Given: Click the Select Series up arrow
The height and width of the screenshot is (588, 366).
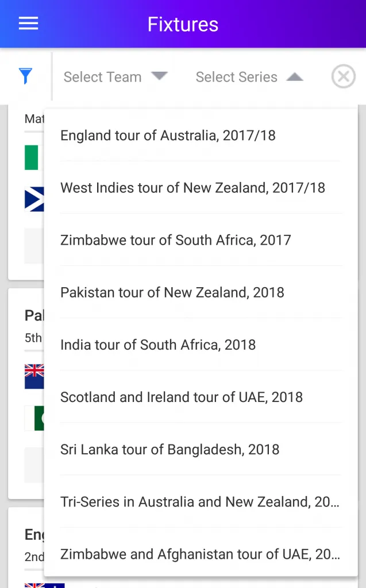Looking at the screenshot, I should point(295,76).
